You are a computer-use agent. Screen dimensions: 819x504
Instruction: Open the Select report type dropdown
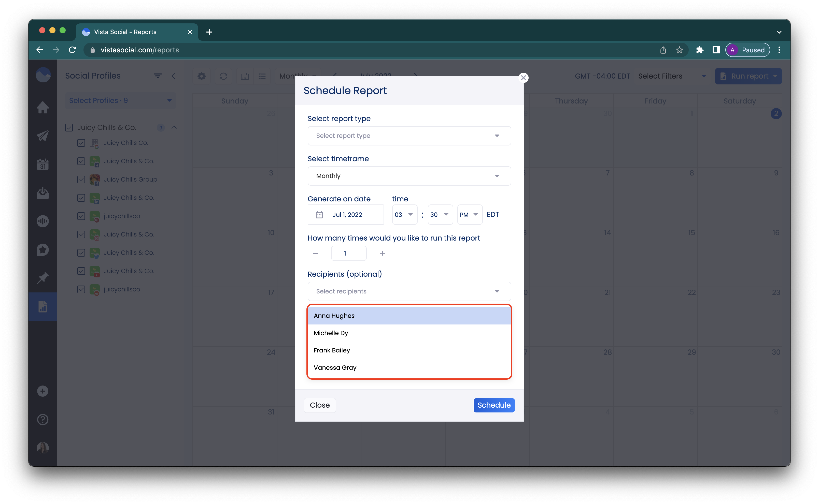pos(409,136)
